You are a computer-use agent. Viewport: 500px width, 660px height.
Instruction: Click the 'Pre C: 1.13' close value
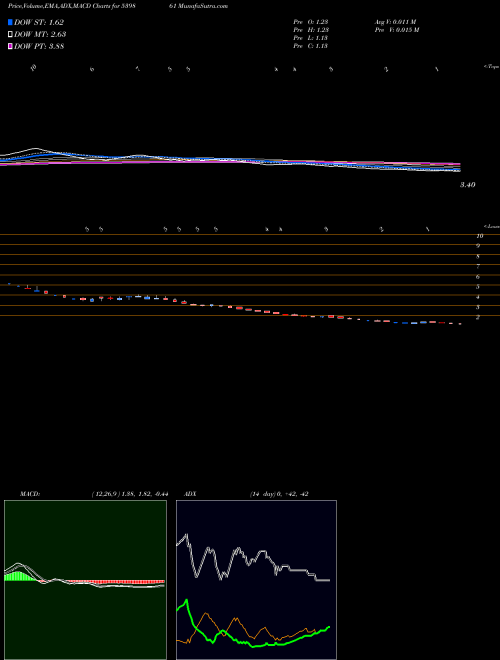(x=310, y=46)
